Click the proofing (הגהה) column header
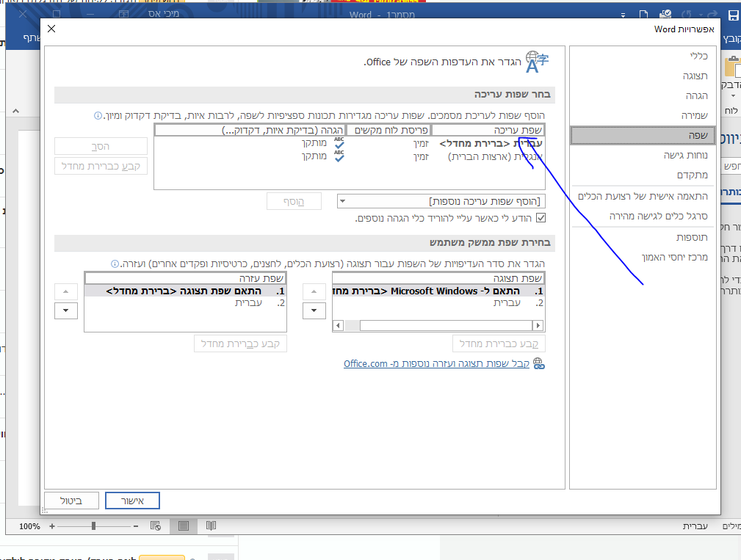 coord(250,131)
